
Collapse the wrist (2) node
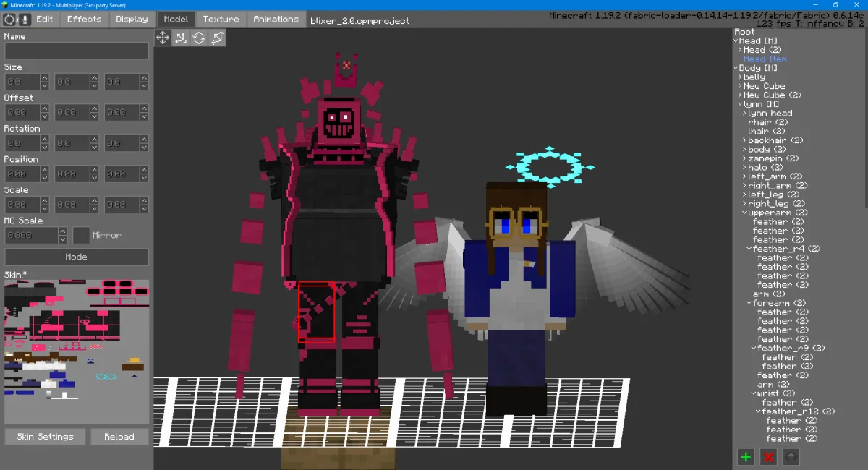point(754,393)
